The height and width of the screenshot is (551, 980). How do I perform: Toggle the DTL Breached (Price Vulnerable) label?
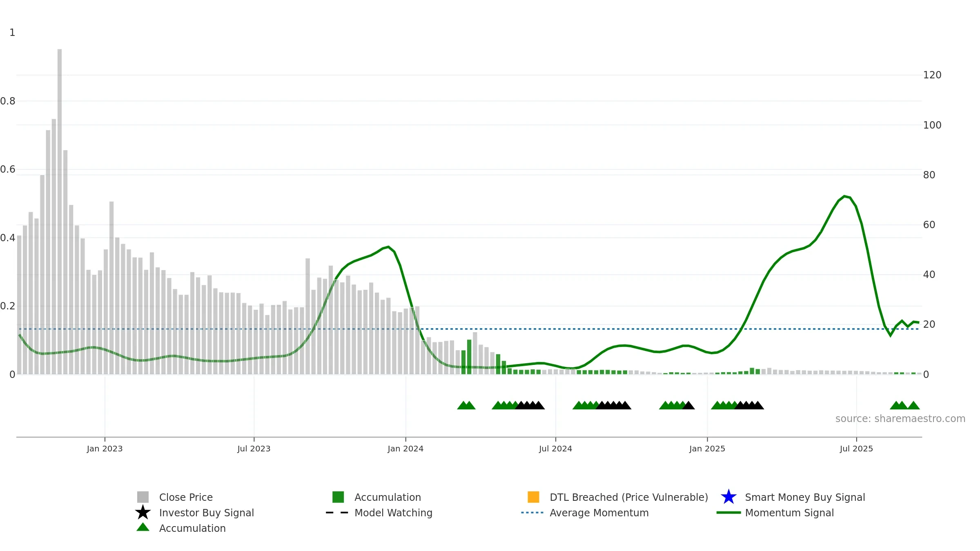(x=629, y=497)
